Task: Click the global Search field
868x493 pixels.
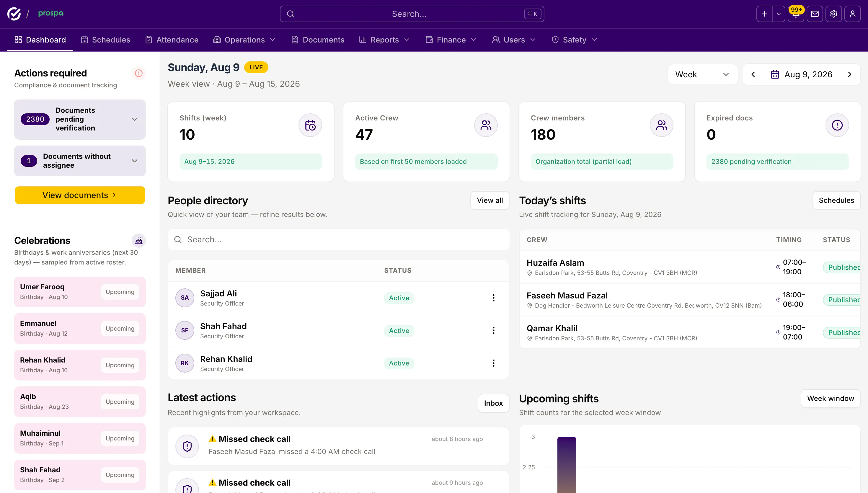Action: tap(412, 14)
